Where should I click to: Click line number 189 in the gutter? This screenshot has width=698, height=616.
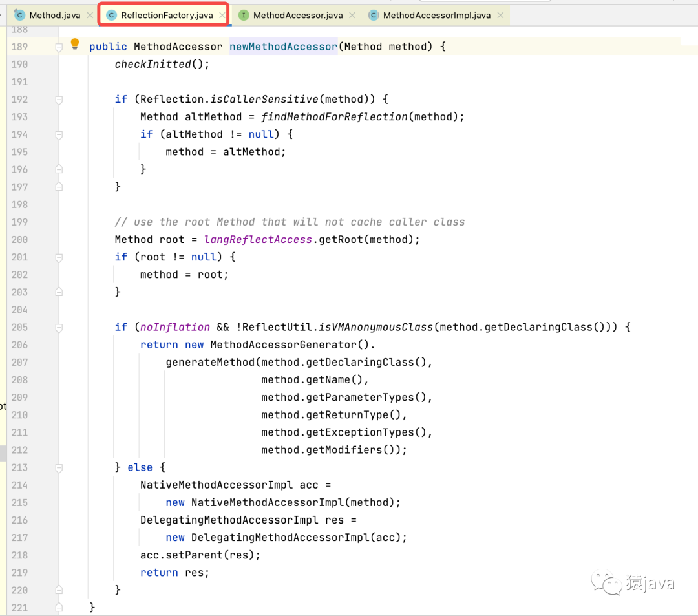click(x=19, y=47)
